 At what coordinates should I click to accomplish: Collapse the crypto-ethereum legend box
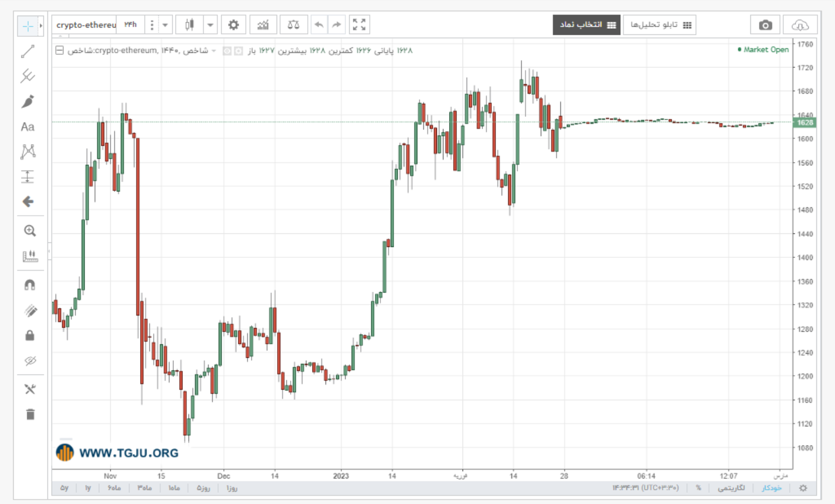tap(59, 50)
